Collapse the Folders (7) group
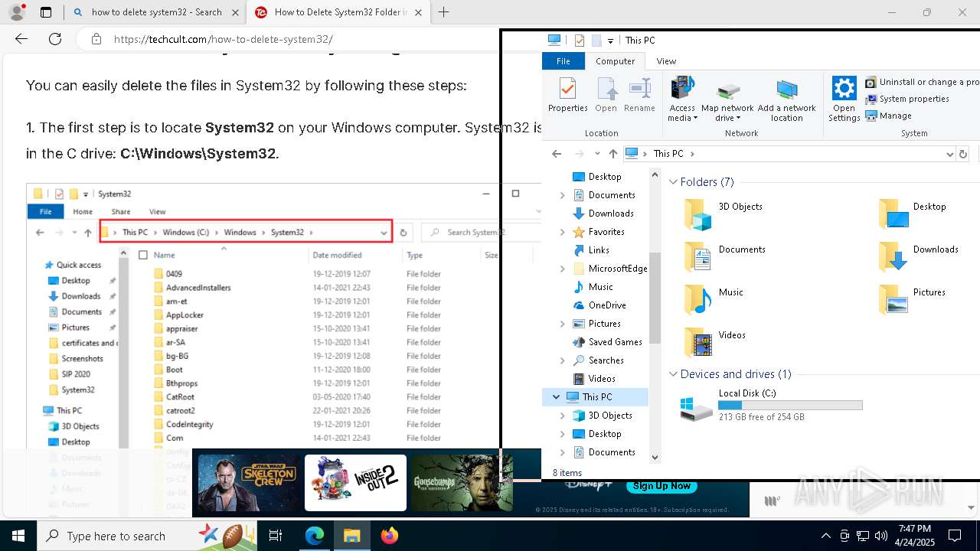This screenshot has width=980, height=551. pos(674,182)
